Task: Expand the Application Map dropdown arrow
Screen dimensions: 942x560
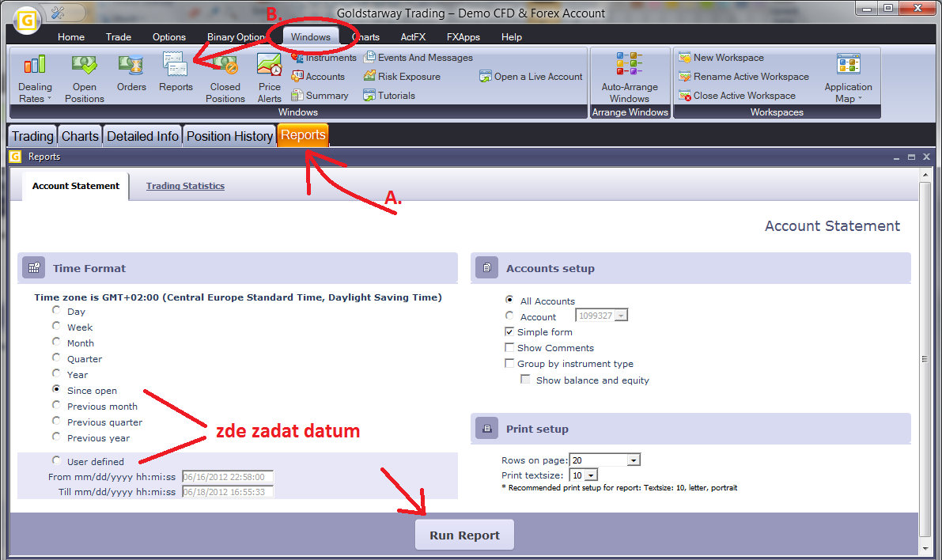Action: [x=860, y=99]
